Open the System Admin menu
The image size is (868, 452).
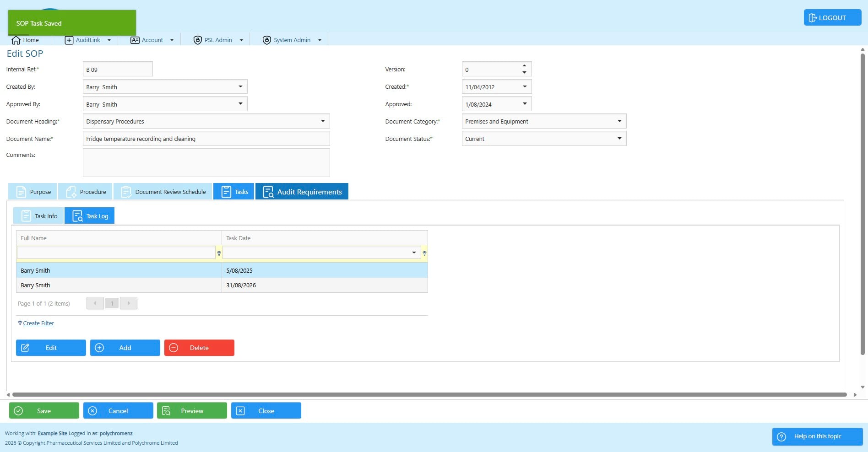pyautogui.click(x=292, y=40)
